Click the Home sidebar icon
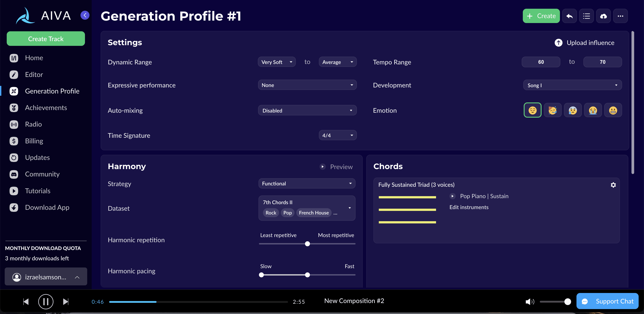 click(x=14, y=58)
